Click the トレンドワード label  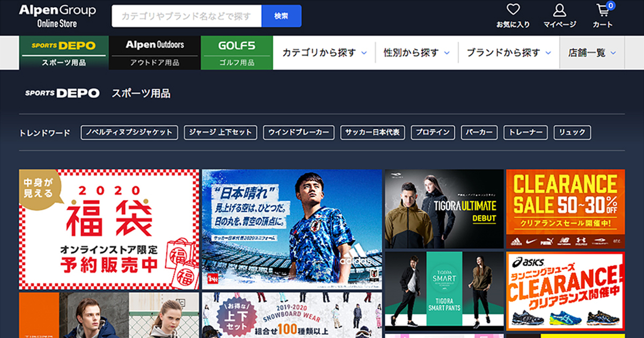[x=45, y=133]
